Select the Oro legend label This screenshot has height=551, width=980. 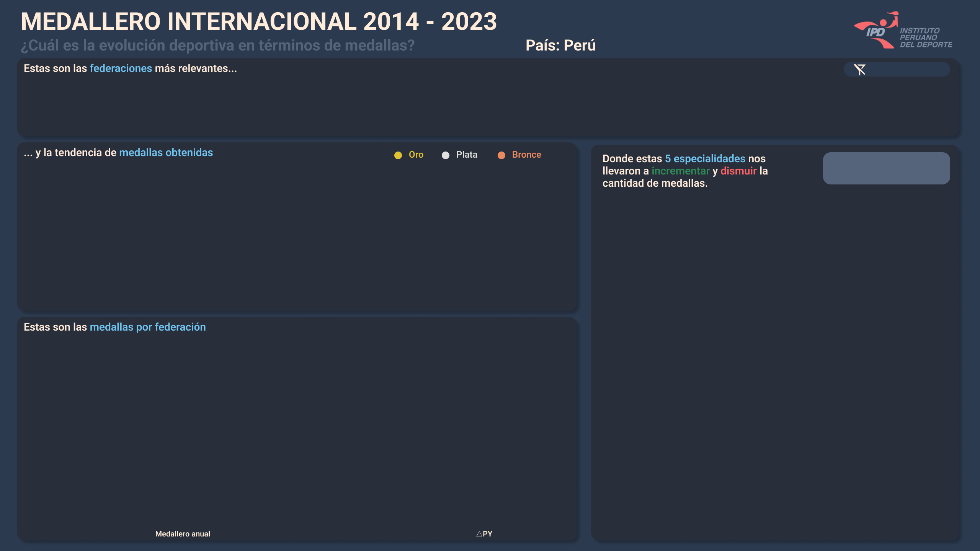coord(416,155)
